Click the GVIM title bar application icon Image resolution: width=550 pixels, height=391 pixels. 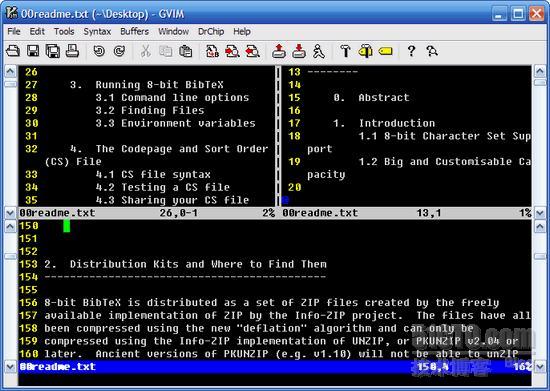(x=12, y=13)
